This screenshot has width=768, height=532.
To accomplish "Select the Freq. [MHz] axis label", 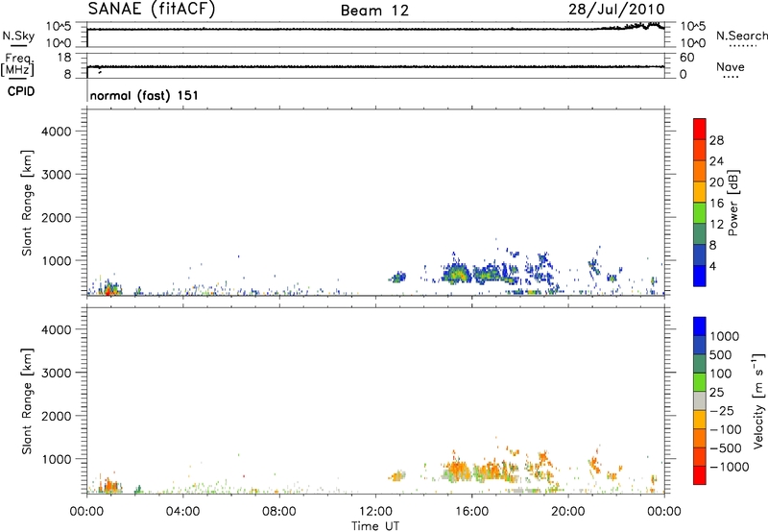I will (17, 64).
